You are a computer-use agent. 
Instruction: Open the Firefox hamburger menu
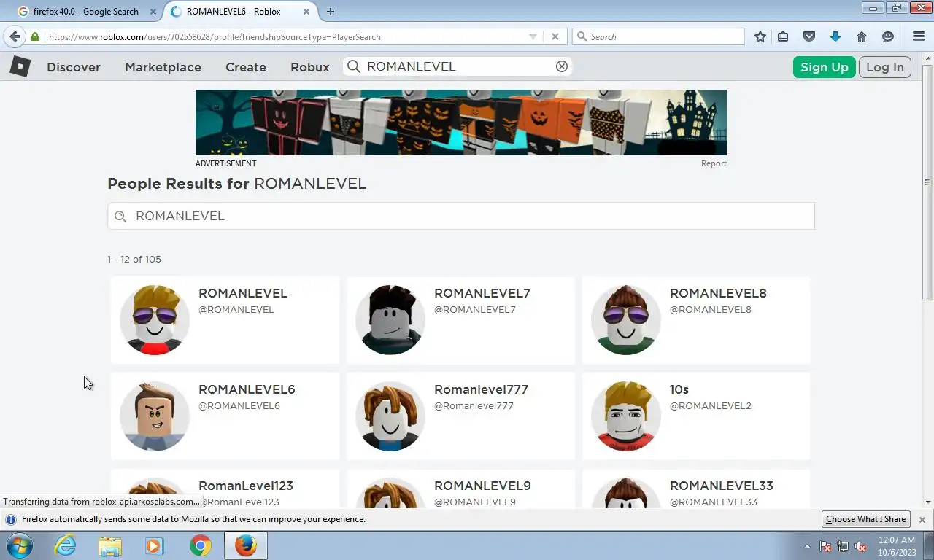919,36
